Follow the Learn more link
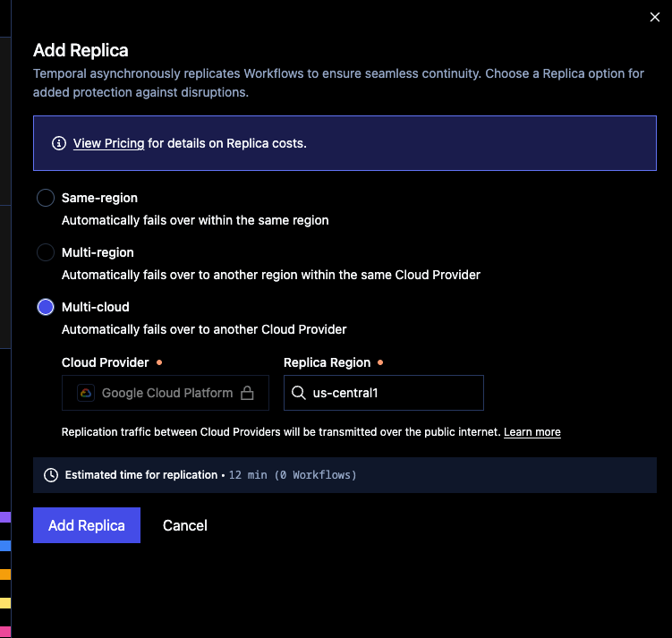Image resolution: width=672 pixels, height=638 pixels. (532, 432)
